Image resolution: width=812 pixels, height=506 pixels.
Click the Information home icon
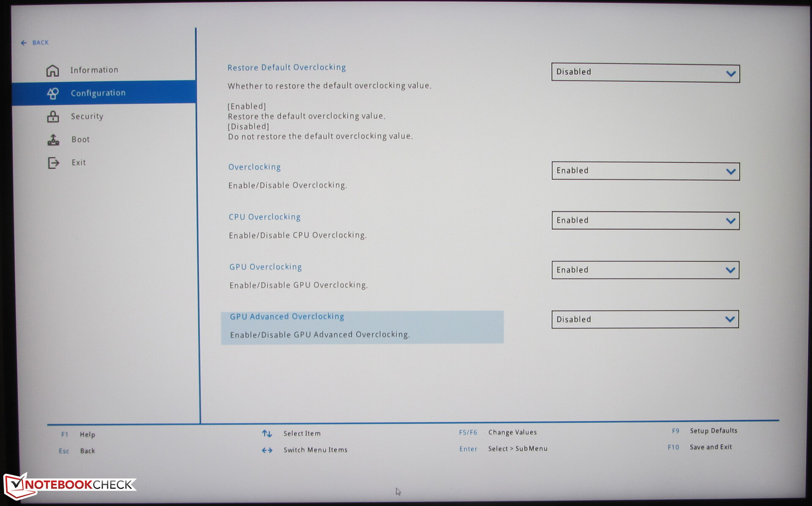point(52,70)
